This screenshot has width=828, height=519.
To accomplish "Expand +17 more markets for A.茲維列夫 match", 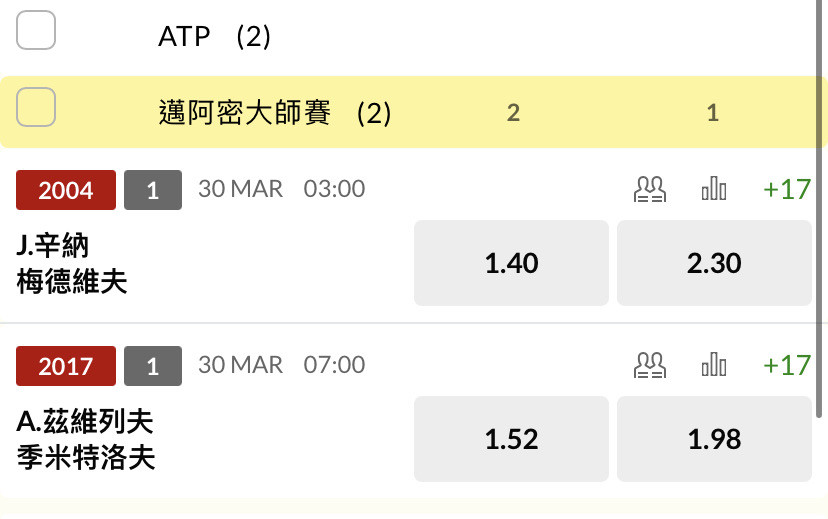I will tap(786, 365).
